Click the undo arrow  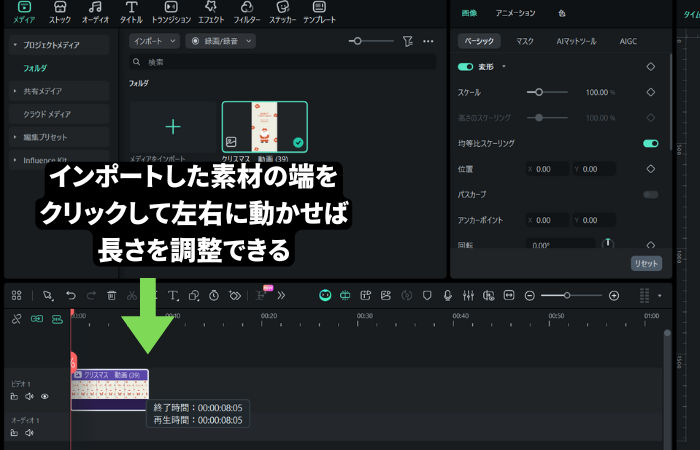point(71,295)
